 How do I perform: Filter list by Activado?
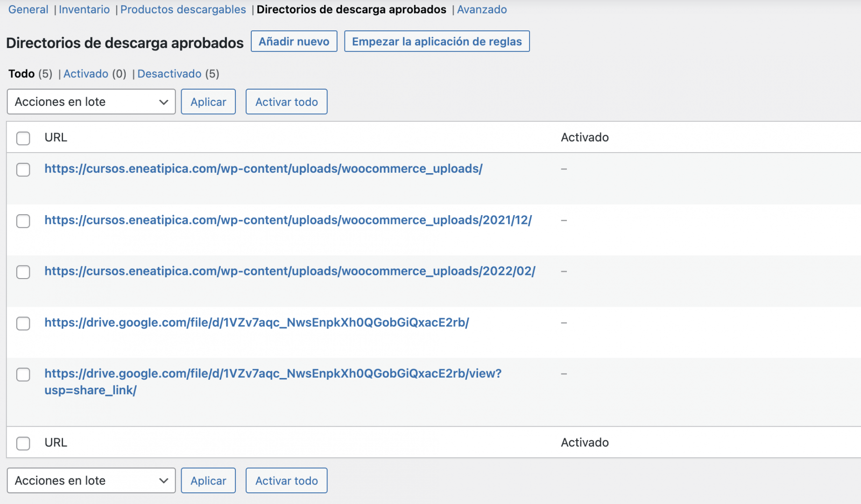coord(86,74)
